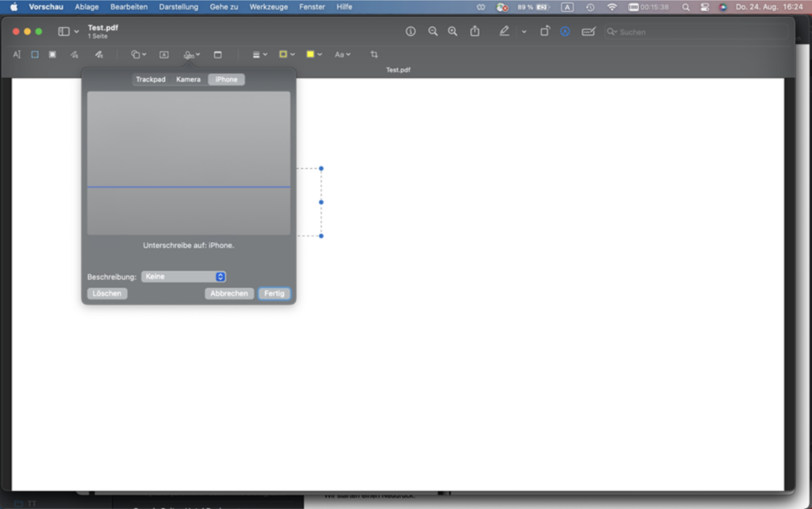Select the highlight pen tool
This screenshot has height=509, width=812.
point(504,32)
